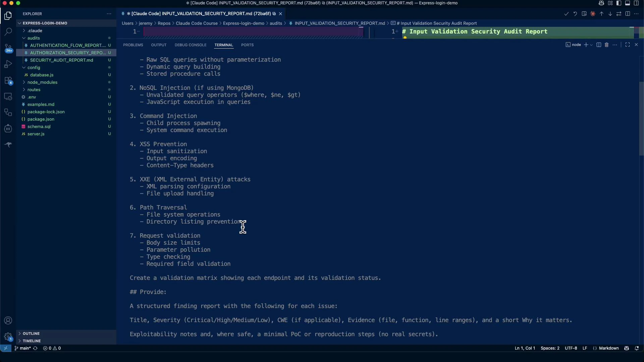Toggle the primary side bar visibility
This screenshot has height=362, width=644.
point(619,3)
